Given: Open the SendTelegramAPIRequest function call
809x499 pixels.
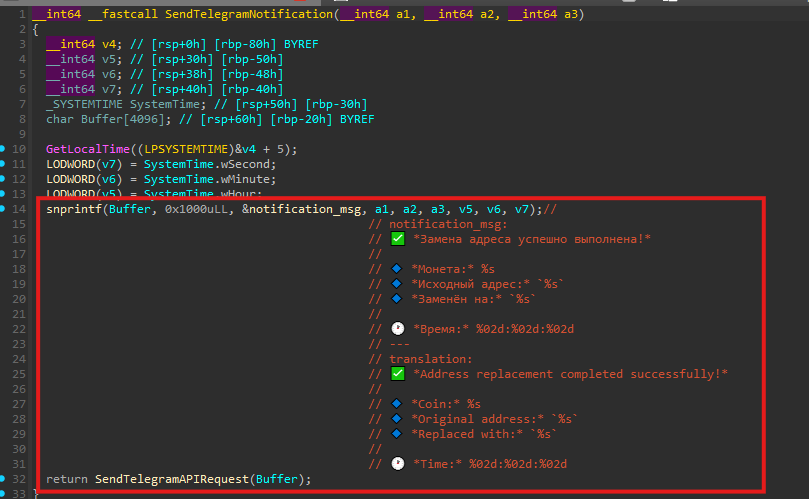Looking at the screenshot, I should pos(172,479).
